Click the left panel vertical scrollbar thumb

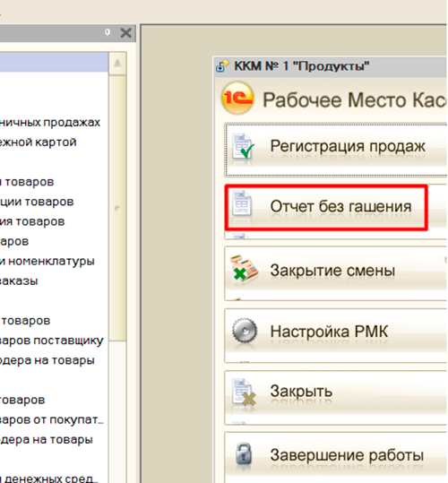click(x=117, y=208)
